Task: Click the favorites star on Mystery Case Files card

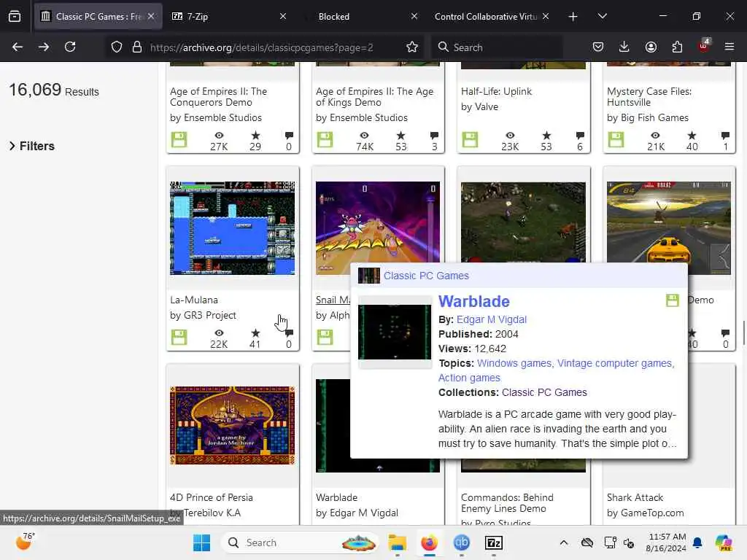Action: pyautogui.click(x=692, y=136)
